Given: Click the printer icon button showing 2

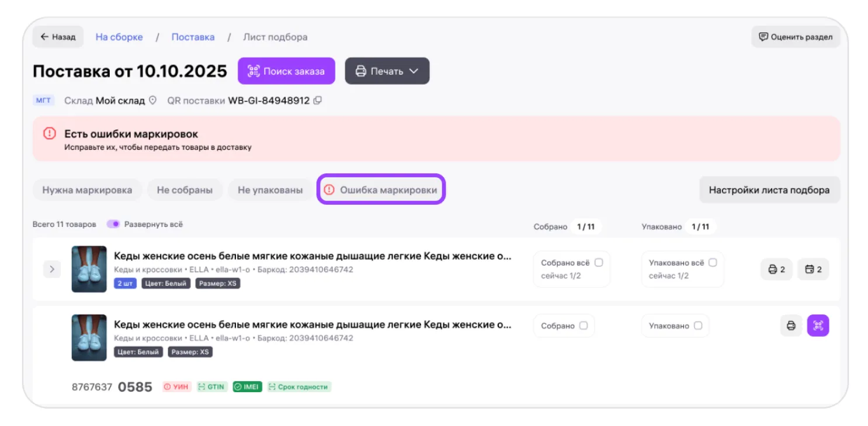Looking at the screenshot, I should point(776,269).
